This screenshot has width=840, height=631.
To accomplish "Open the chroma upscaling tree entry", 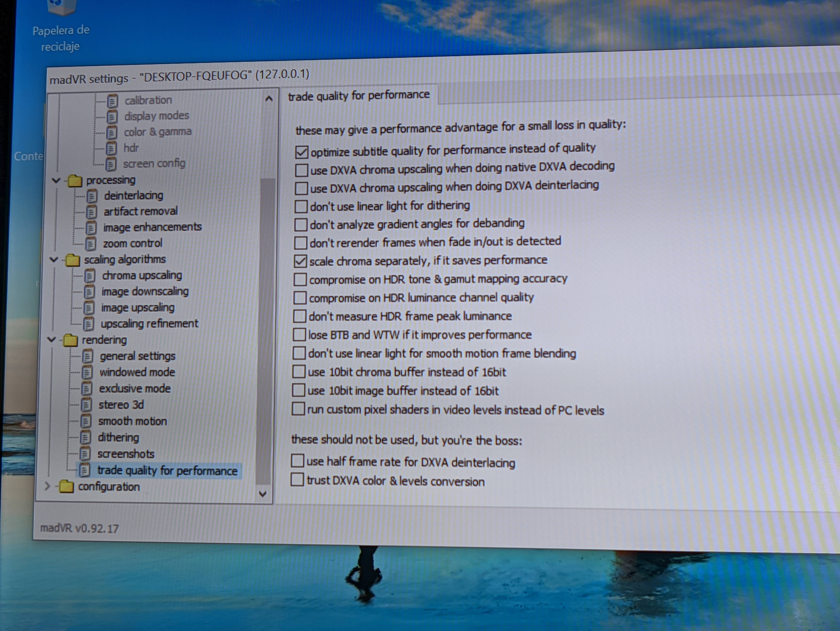I will click(142, 276).
